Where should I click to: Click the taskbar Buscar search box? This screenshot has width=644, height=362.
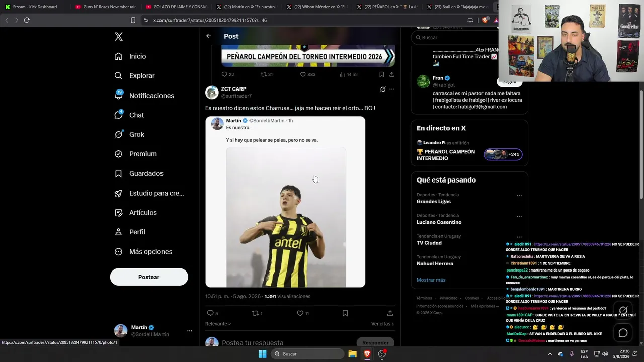(307, 354)
